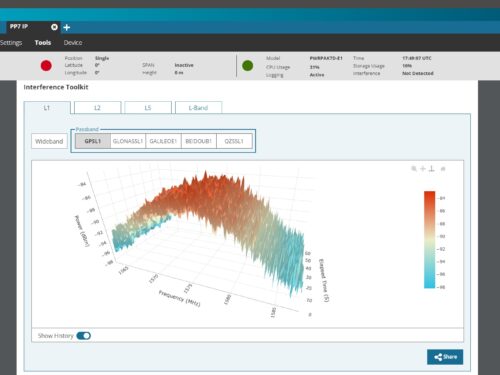Screen dimensions: 500x375
Task: Click the 'Single' position type value
Action: point(102,58)
